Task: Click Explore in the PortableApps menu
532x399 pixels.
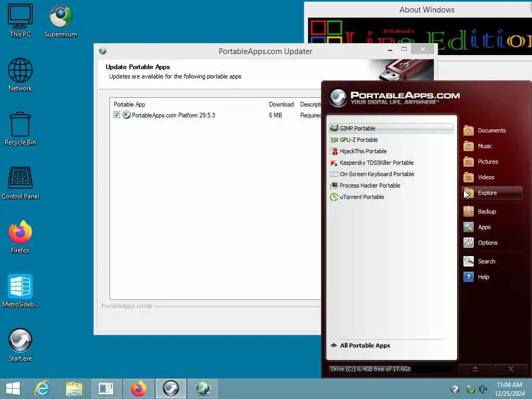Action: click(491, 193)
